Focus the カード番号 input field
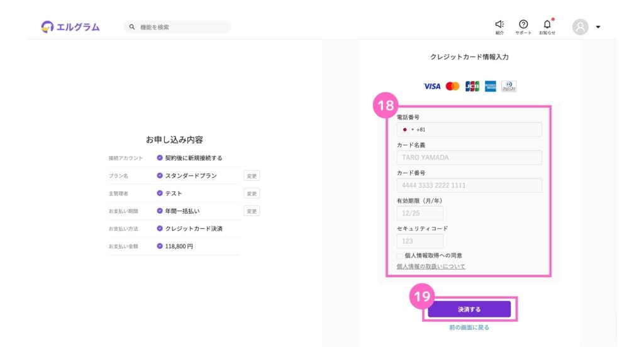Screen dimensions: 644x362 point(469,185)
